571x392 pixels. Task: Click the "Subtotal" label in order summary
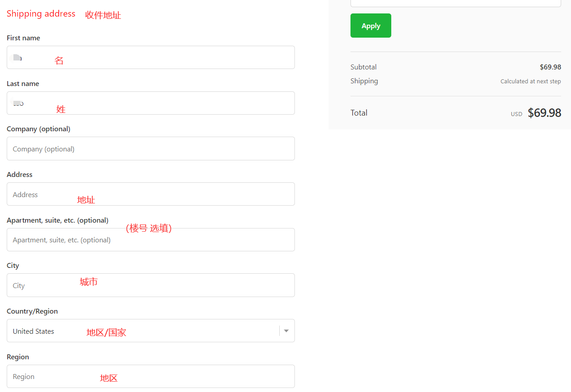[x=363, y=67]
